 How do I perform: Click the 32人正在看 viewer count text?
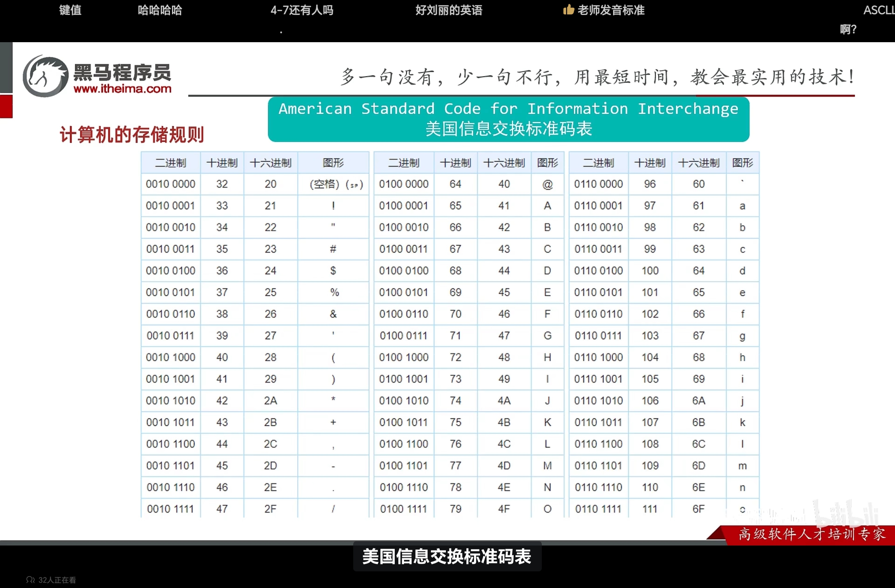pyautogui.click(x=57, y=580)
